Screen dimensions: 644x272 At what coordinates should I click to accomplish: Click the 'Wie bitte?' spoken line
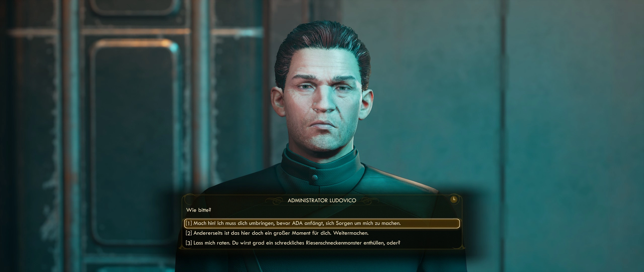click(x=198, y=210)
